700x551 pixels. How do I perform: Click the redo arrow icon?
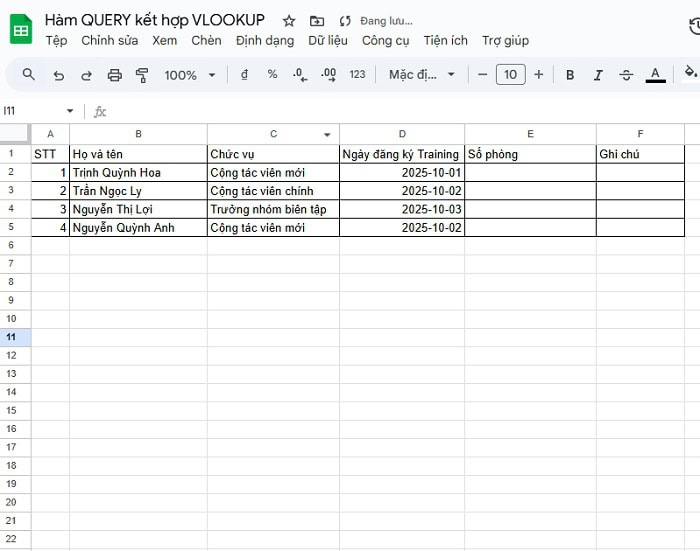(86, 75)
